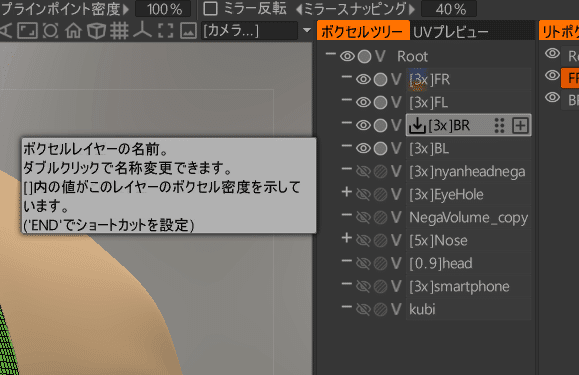
Task: Click the minus expander beside [3x]FR
Action: pos(346,77)
